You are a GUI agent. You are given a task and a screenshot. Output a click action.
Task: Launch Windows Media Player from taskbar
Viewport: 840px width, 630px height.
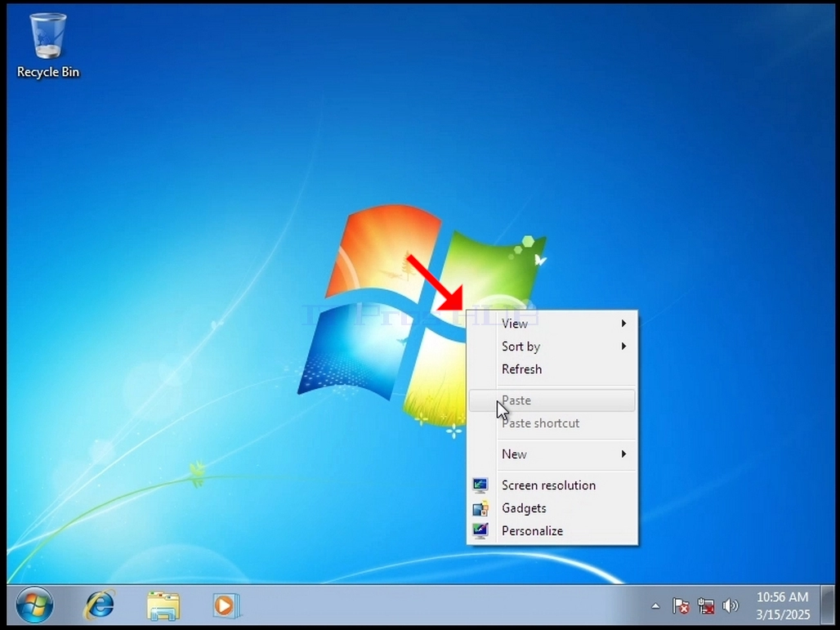[226, 605]
